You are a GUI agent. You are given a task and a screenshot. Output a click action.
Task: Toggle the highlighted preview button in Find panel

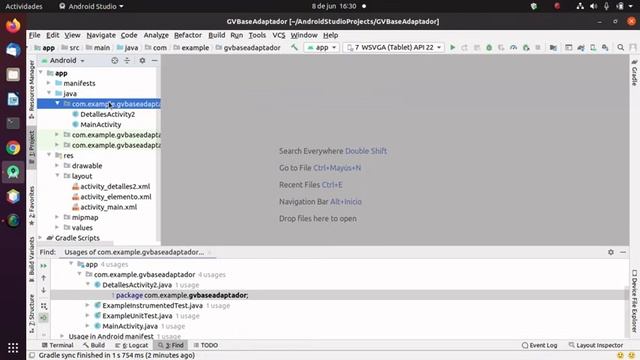tap(44, 318)
